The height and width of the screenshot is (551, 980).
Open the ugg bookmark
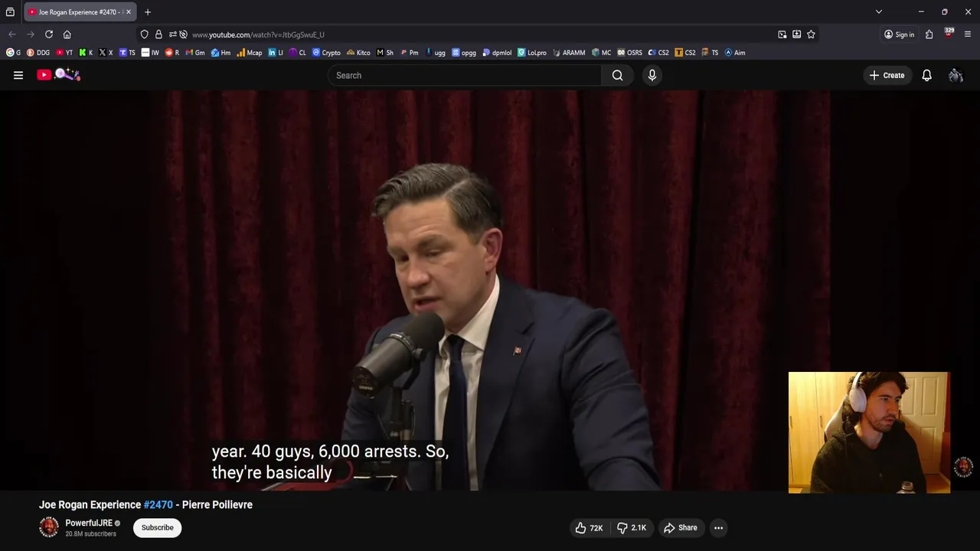[436, 53]
